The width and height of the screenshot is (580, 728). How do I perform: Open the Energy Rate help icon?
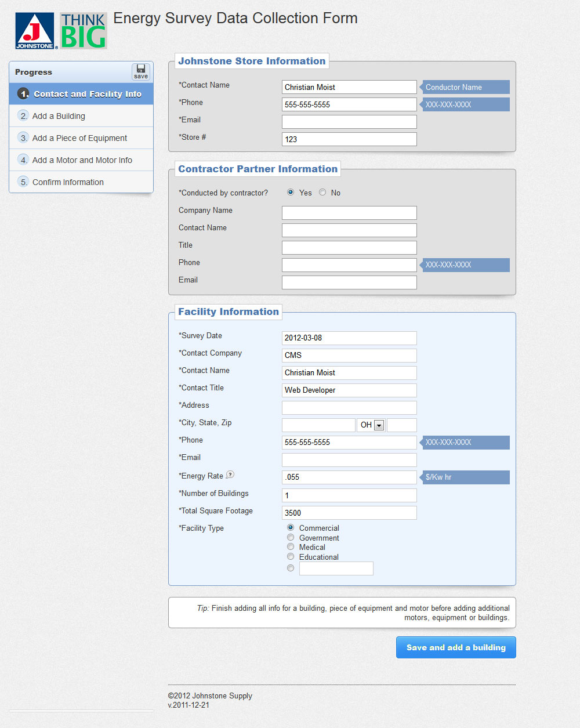pyautogui.click(x=230, y=475)
